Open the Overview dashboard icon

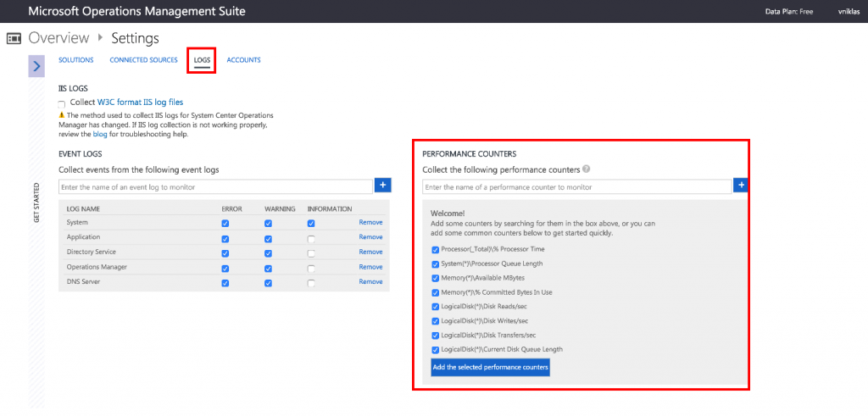tap(14, 38)
